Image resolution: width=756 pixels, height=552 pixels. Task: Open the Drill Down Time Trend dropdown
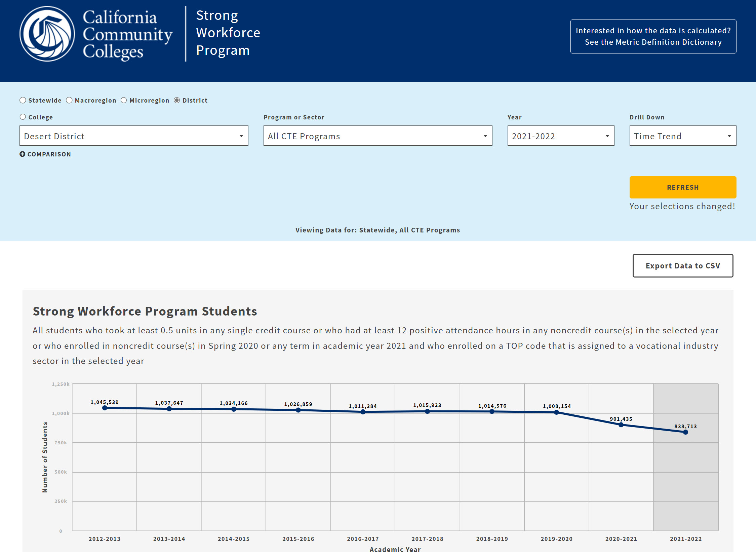(x=683, y=136)
